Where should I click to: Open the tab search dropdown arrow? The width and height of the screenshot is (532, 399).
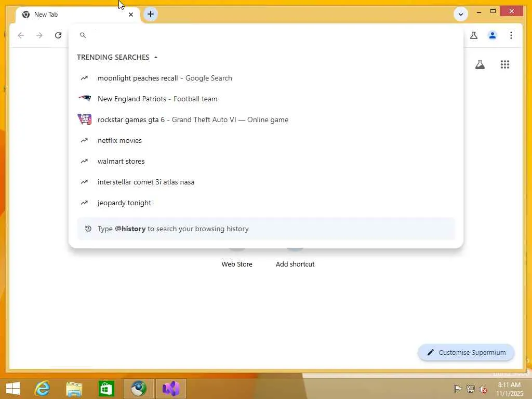click(461, 14)
